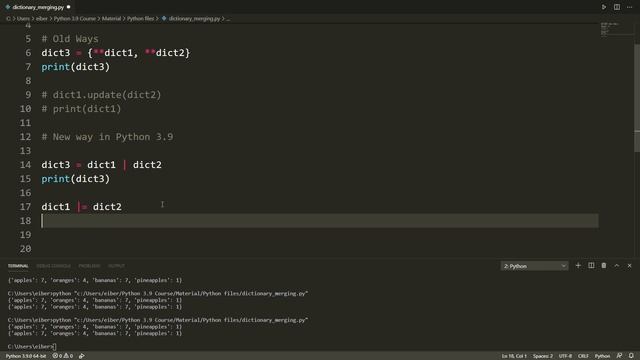Kill the terminal with the trash icon
The image size is (640, 360).
(604, 266)
